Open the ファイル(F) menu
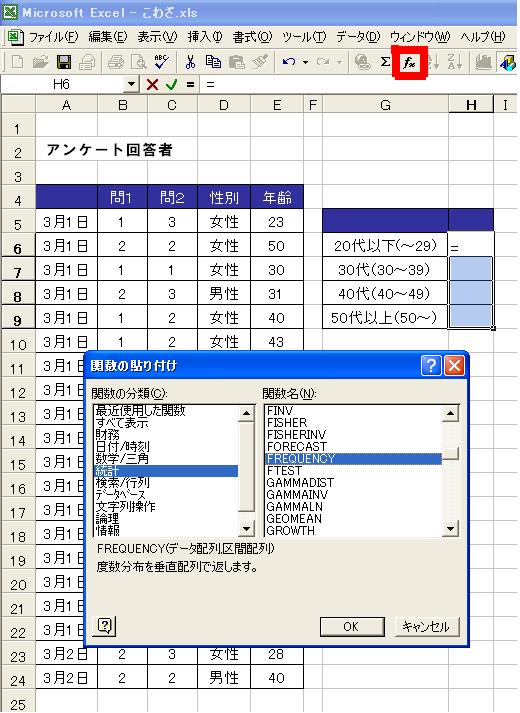Screen dimensions: 520x713 point(54,37)
